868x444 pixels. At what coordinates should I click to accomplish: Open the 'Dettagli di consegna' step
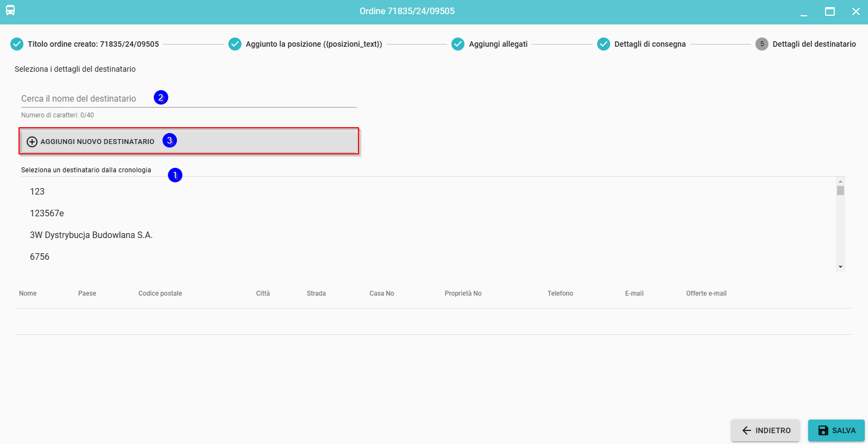tap(649, 44)
